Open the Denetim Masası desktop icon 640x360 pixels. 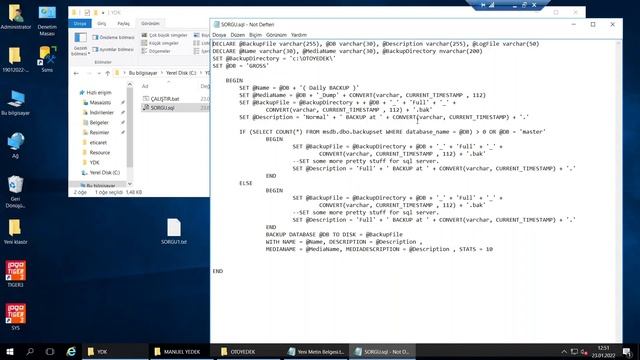coord(47,21)
